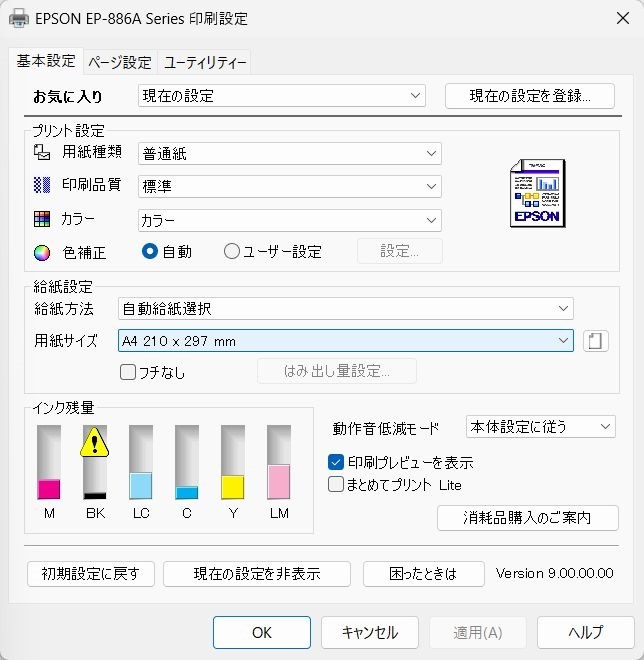Click the プリント設定 group label

coord(69,130)
